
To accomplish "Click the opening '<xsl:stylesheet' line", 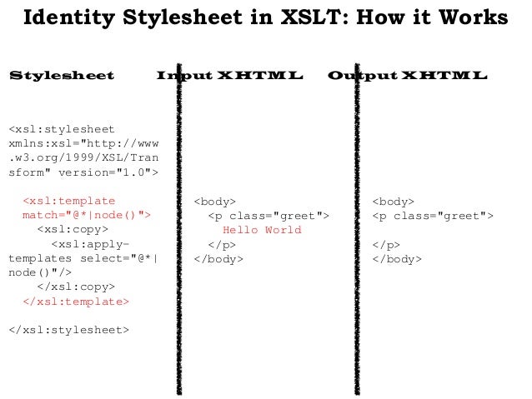I will [62, 129].
